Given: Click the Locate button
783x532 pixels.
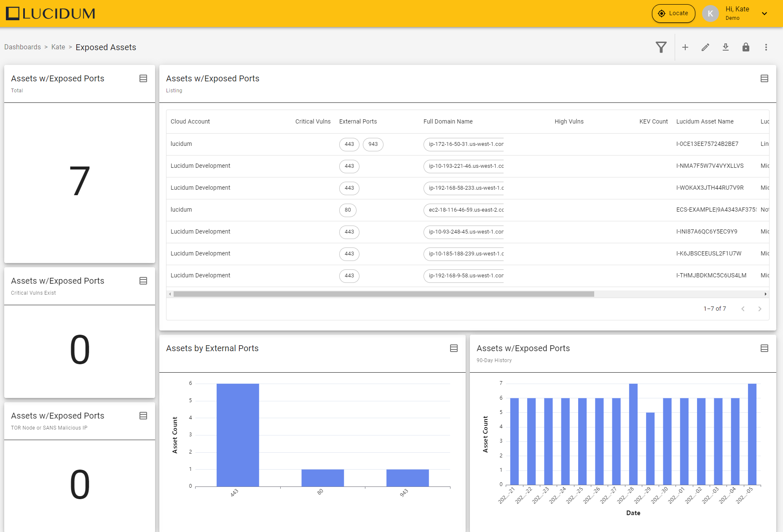Looking at the screenshot, I should (673, 13).
